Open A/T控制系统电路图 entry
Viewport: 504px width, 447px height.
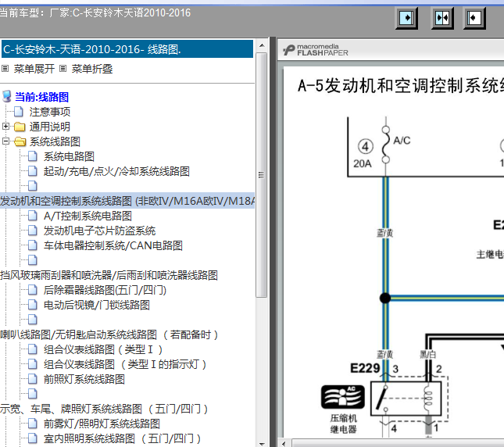tap(88, 216)
